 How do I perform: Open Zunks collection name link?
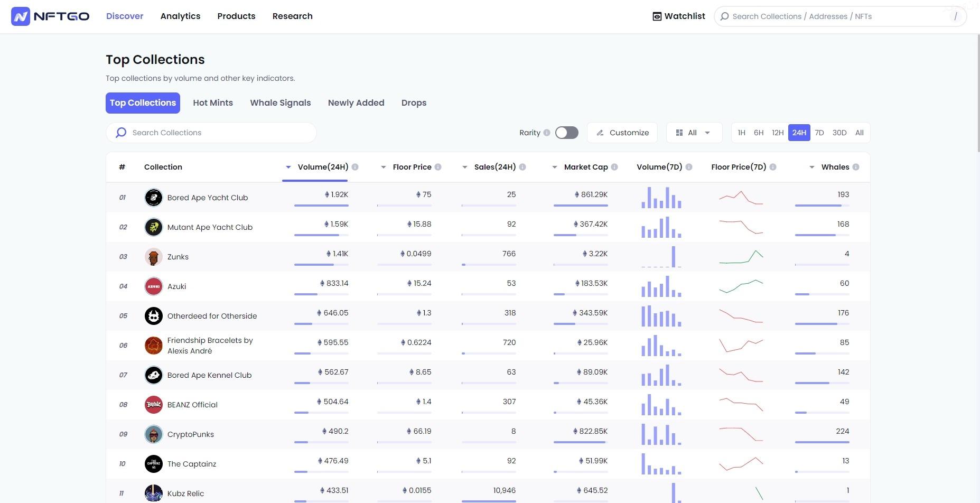178,257
